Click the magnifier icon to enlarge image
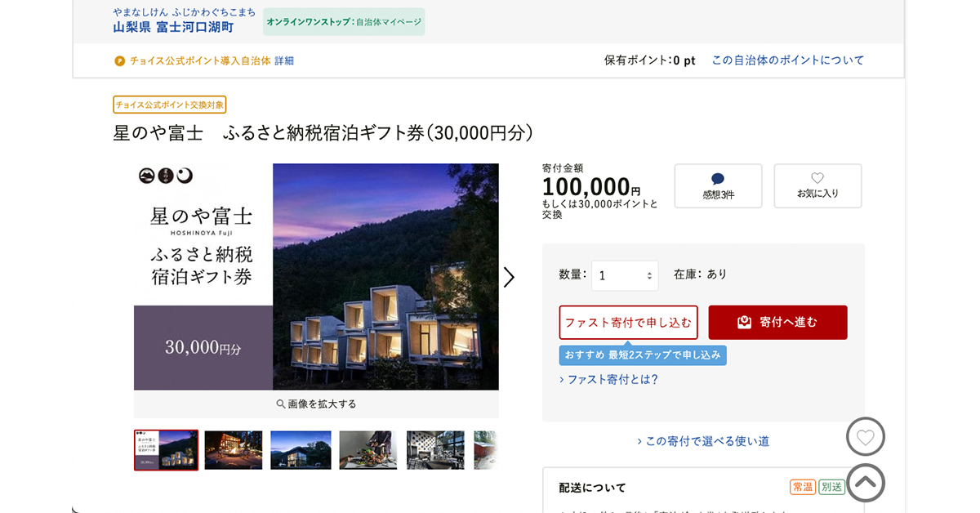This screenshot has height=513, width=980. [x=281, y=404]
